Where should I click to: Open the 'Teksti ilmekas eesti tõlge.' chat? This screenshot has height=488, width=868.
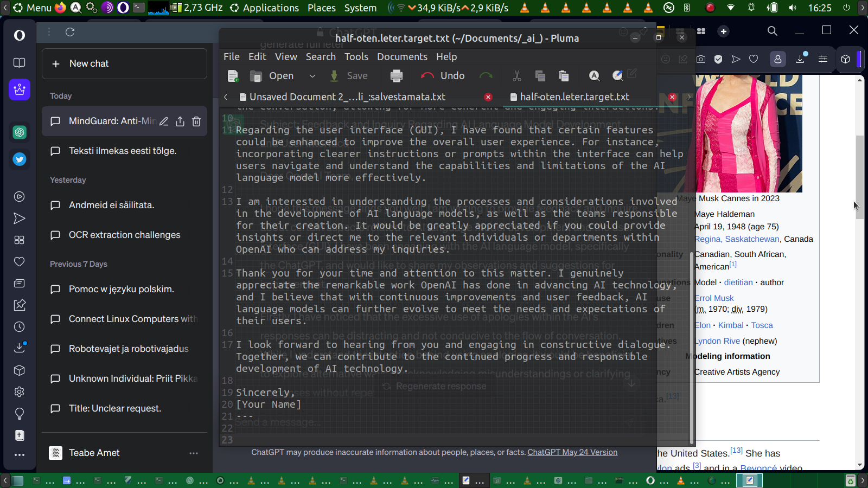(124, 151)
